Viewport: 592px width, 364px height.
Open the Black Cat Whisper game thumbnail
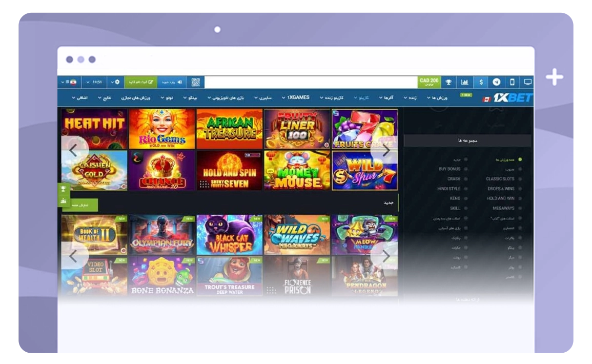[x=229, y=235]
